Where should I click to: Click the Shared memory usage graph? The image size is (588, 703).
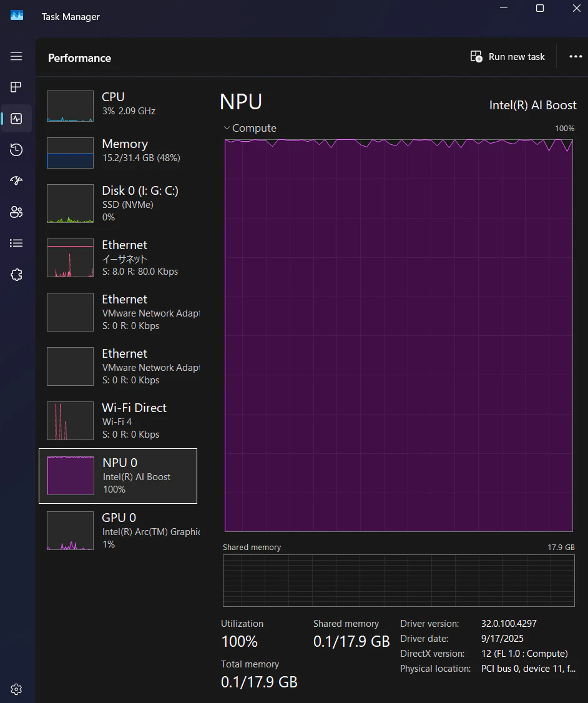tap(398, 581)
